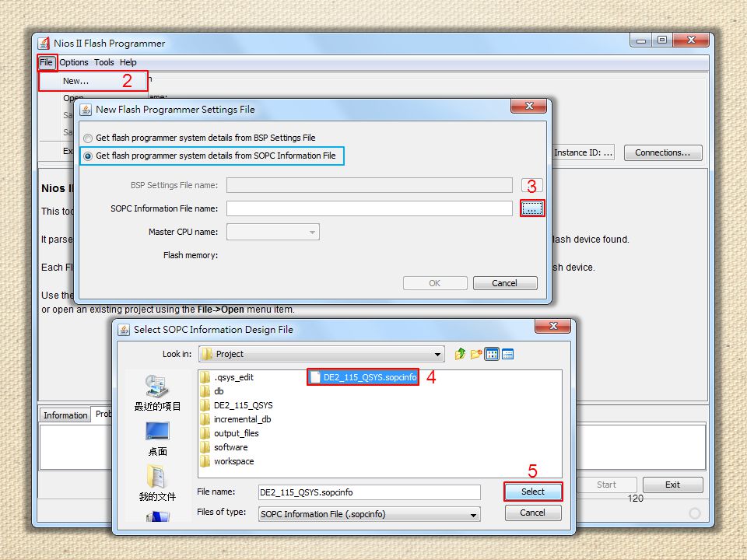Click the Select SOPC dialog title icon
Viewport: 747px width, 560px height.
(124, 330)
